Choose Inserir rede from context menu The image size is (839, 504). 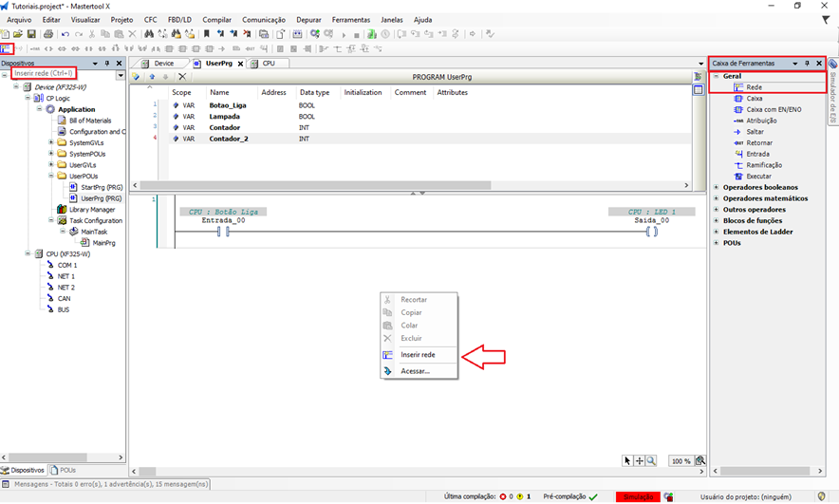pos(418,355)
